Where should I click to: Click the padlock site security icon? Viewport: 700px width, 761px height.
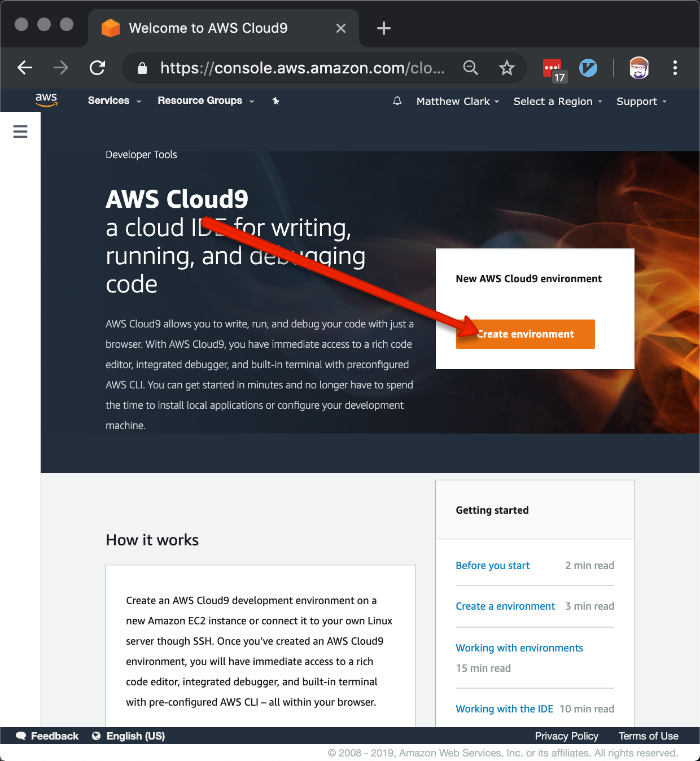[x=142, y=68]
